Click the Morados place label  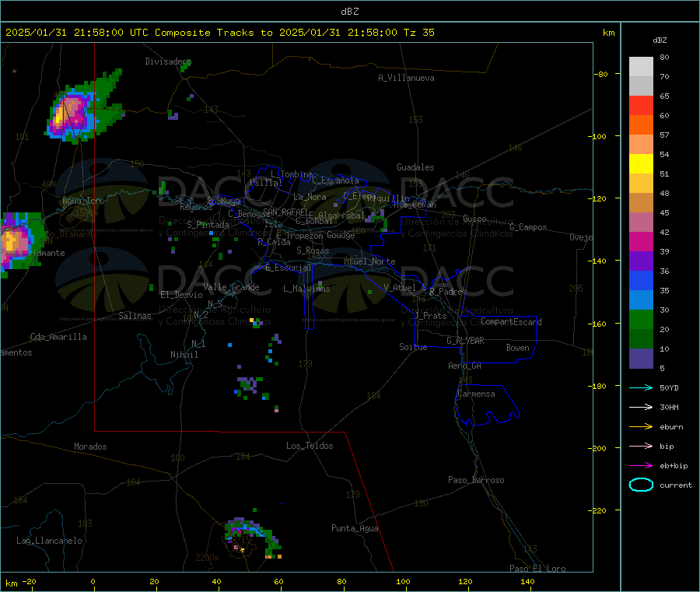click(x=90, y=447)
